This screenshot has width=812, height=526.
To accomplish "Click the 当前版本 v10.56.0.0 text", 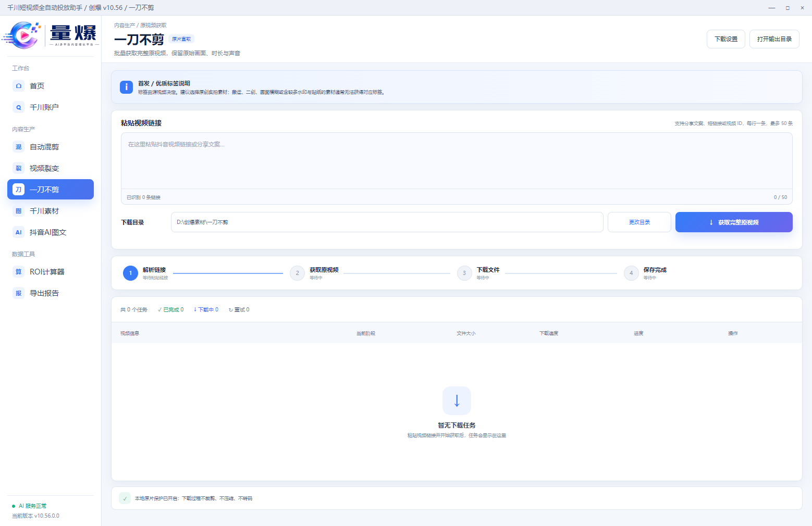I will tap(36, 516).
